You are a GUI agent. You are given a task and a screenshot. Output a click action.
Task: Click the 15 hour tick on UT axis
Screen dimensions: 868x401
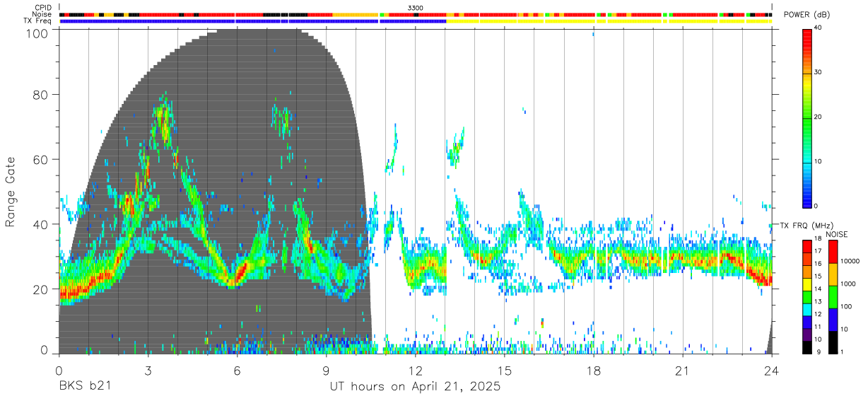(505, 370)
